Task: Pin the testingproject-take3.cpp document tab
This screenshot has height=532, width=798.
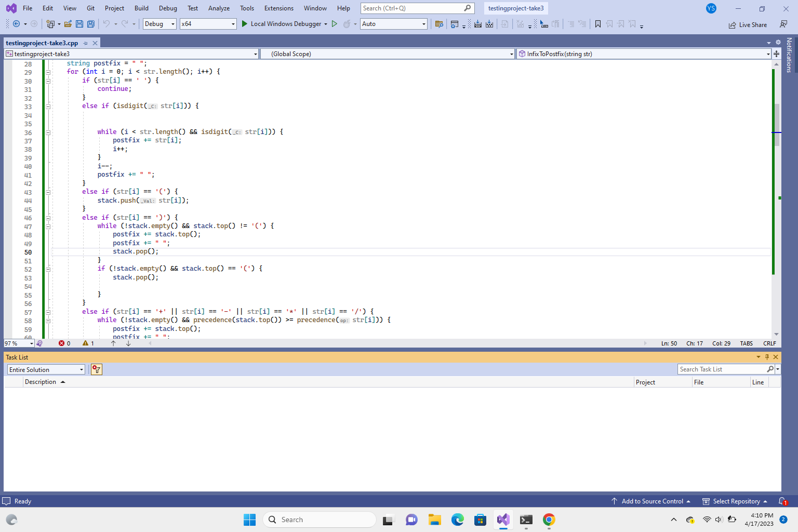Action: 85,43
